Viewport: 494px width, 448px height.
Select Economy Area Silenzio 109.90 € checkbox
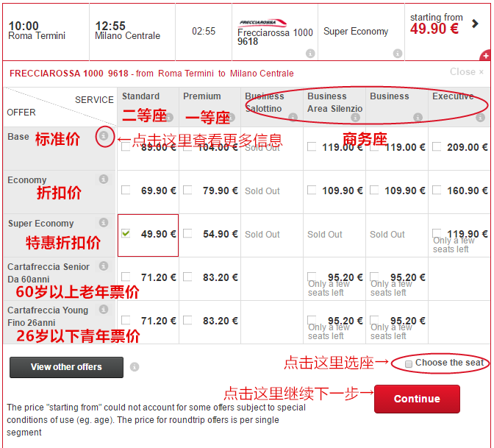coord(312,190)
